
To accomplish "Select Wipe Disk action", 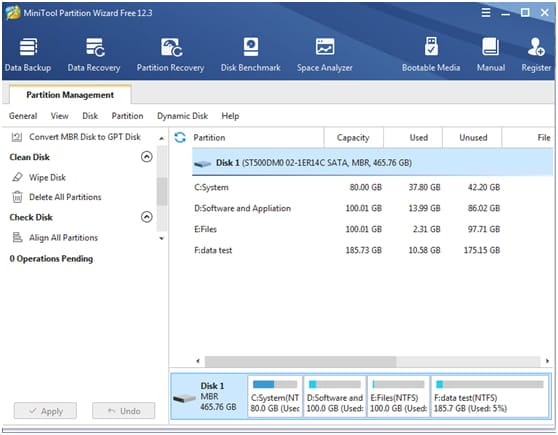I will point(47,177).
